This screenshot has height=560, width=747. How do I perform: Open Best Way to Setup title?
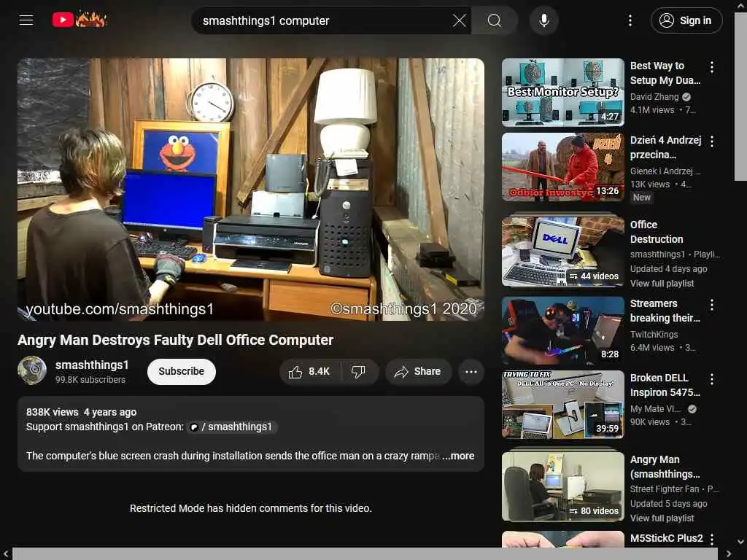665,73
